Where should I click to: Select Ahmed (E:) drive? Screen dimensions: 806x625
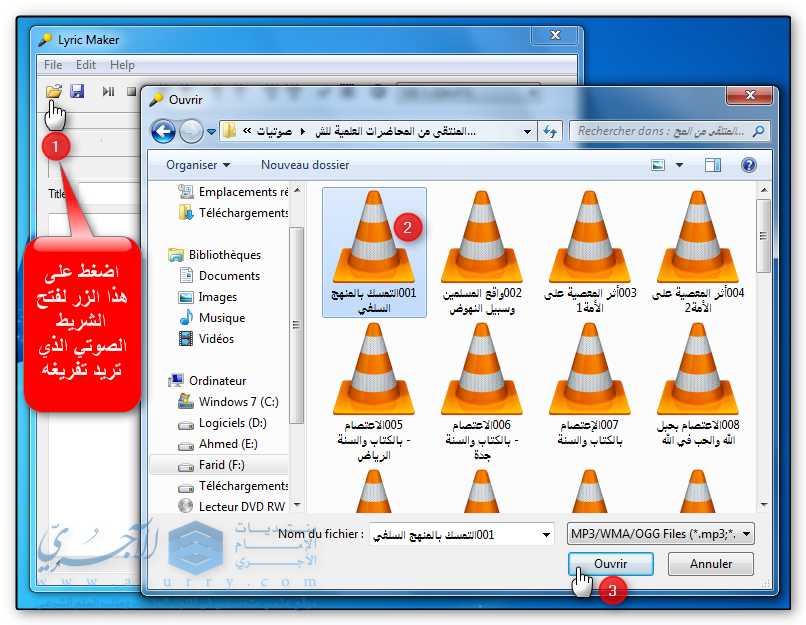(218, 444)
